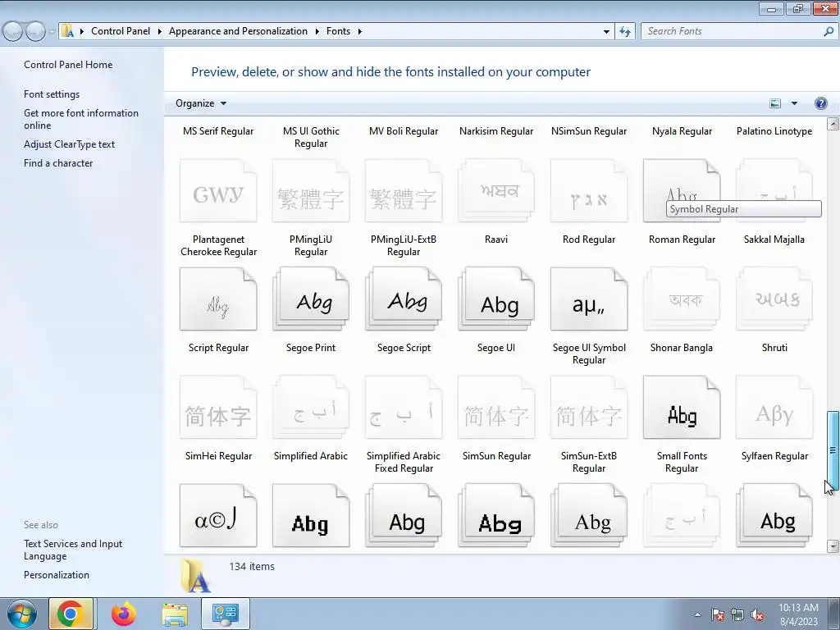Expand the arrow after Control Panel breadcrumb
The height and width of the screenshot is (630, 840).
point(160,31)
